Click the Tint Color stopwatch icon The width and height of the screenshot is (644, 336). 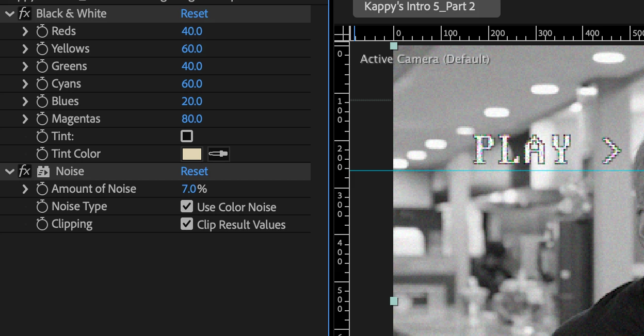[42, 154]
